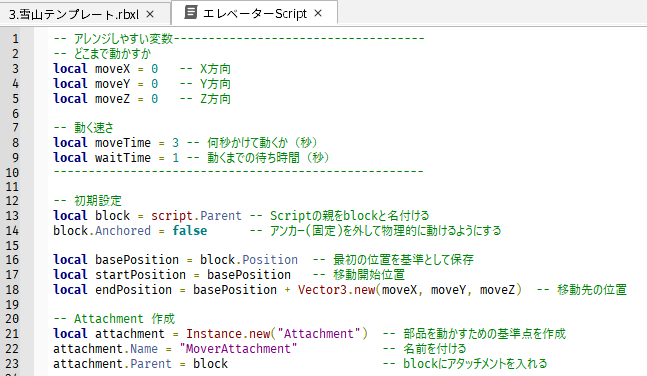
Task: Click the comment 移動開始位置 on line 17
Action: pos(369,275)
